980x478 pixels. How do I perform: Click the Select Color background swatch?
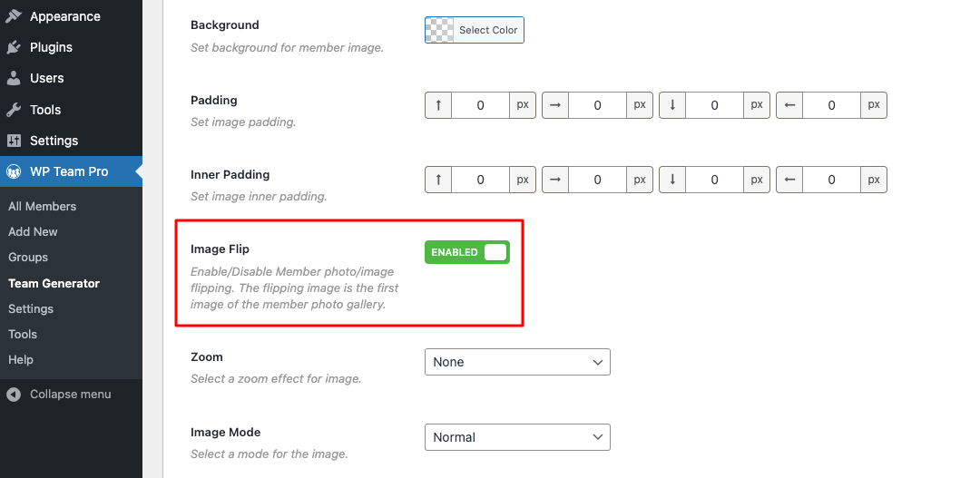click(475, 30)
